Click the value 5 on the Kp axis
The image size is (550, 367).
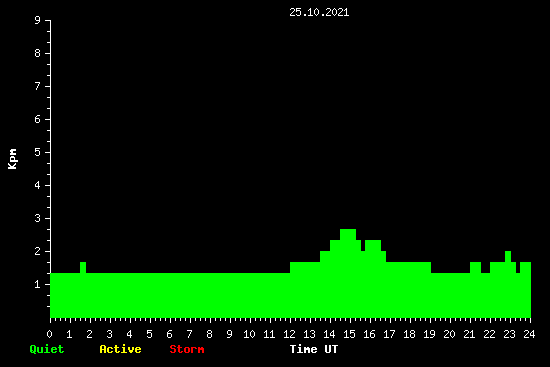click(38, 152)
